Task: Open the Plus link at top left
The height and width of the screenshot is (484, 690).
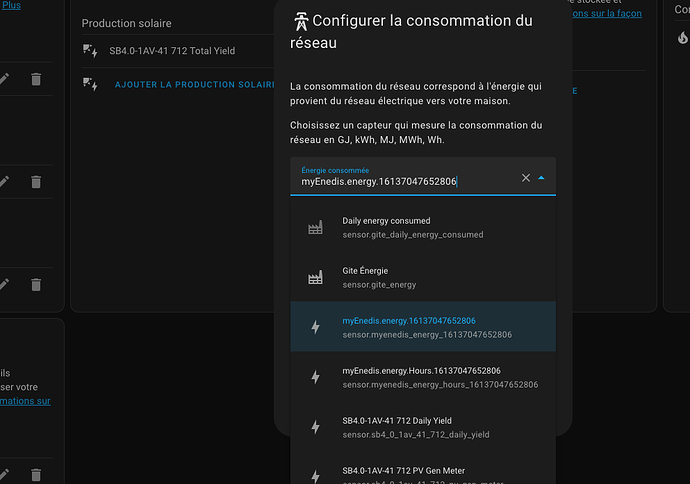Action: point(11,5)
